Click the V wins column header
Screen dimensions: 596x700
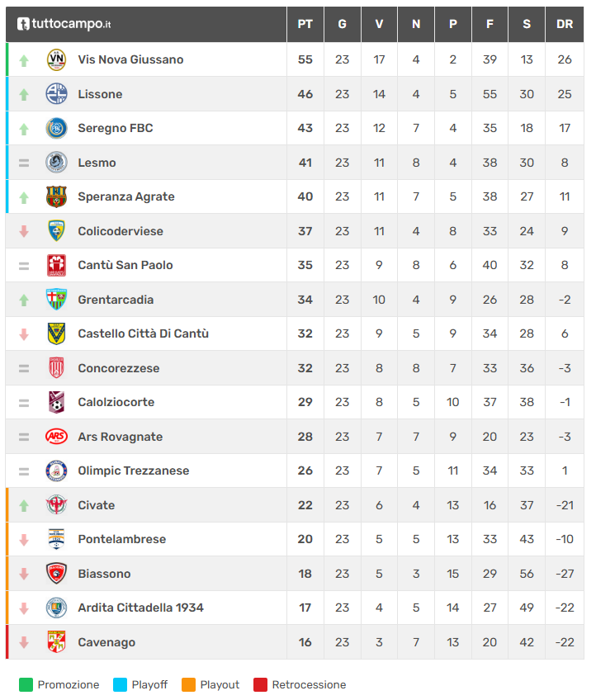pos(379,24)
